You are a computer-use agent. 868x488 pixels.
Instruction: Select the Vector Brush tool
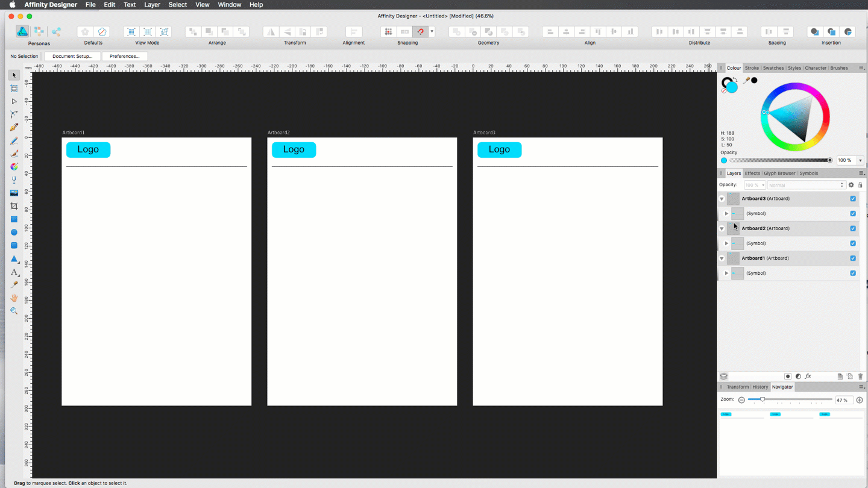[x=13, y=152]
